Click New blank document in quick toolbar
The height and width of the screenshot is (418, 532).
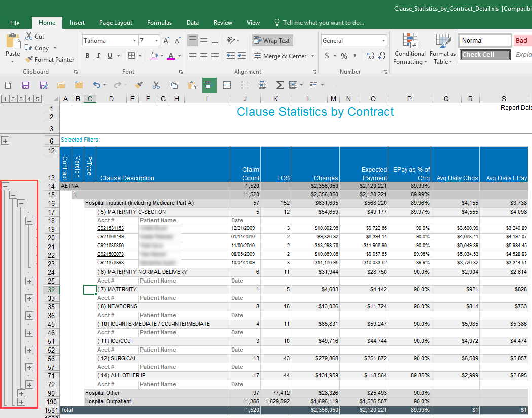click(x=8, y=85)
